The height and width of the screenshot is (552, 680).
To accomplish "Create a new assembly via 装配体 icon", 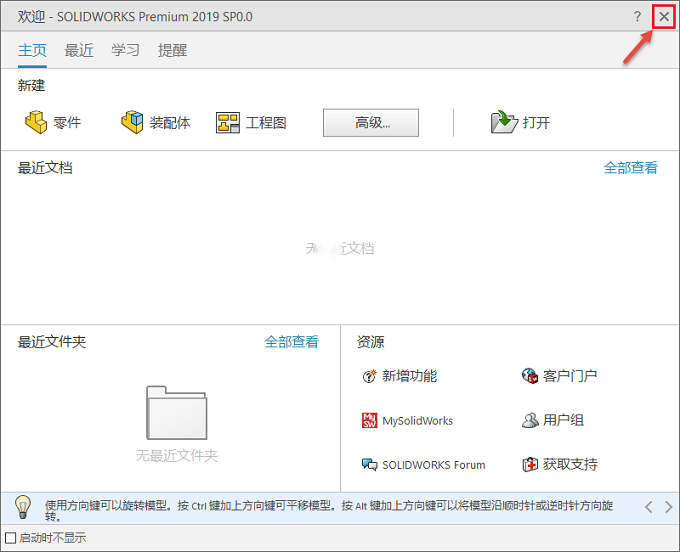I will point(132,122).
